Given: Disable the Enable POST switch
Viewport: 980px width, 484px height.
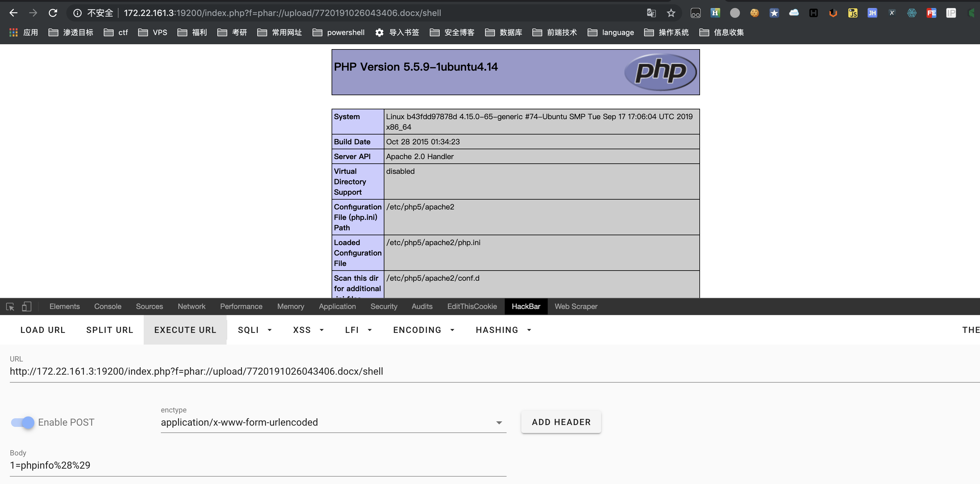Looking at the screenshot, I should pyautogui.click(x=23, y=422).
